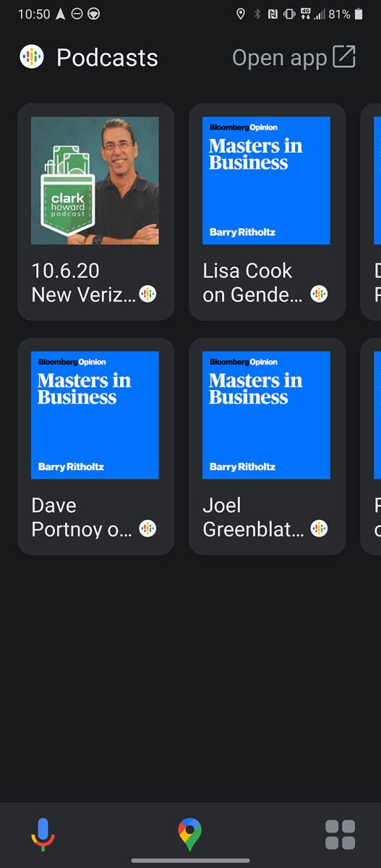Click the external-link icon beside Open app
The width and height of the screenshot is (381, 868).
[x=344, y=57]
